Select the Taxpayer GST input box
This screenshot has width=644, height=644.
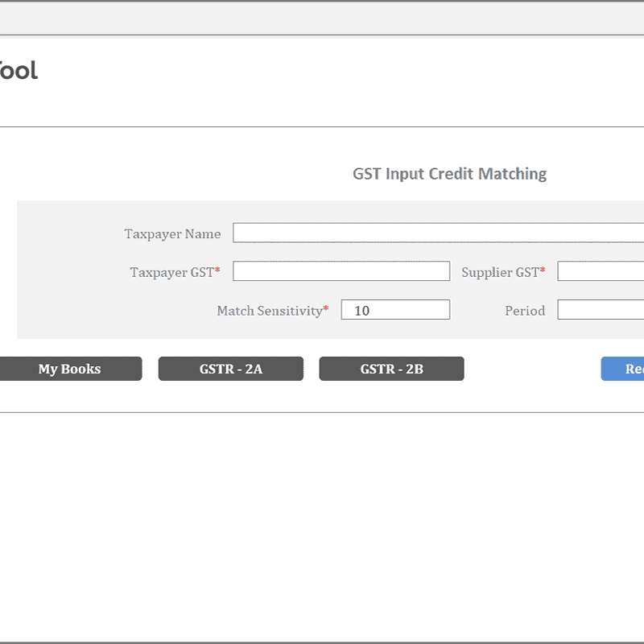pos(341,270)
